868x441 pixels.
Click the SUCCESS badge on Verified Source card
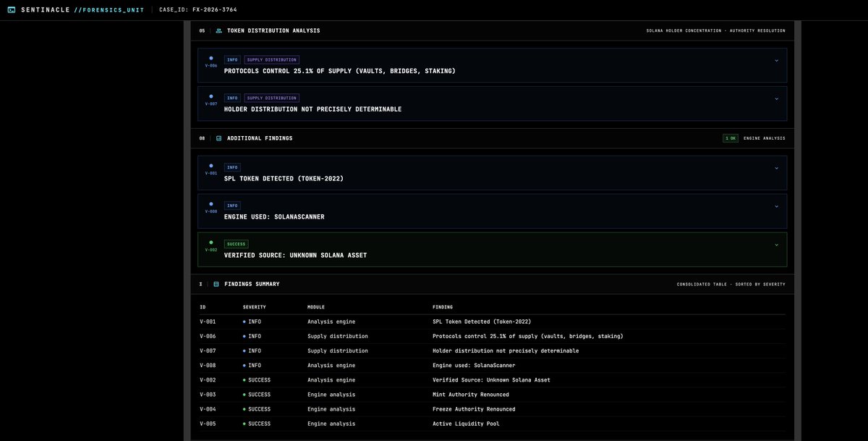(237, 244)
